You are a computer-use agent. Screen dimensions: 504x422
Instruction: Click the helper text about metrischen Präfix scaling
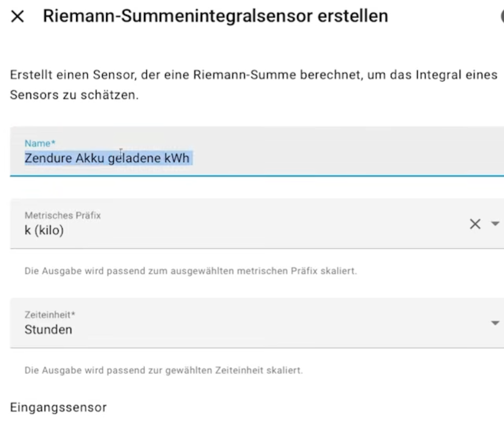[190, 271]
